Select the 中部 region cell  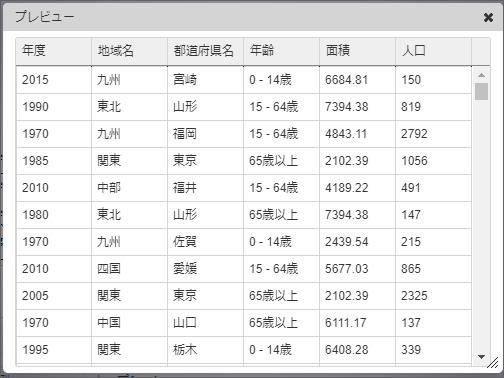point(129,188)
